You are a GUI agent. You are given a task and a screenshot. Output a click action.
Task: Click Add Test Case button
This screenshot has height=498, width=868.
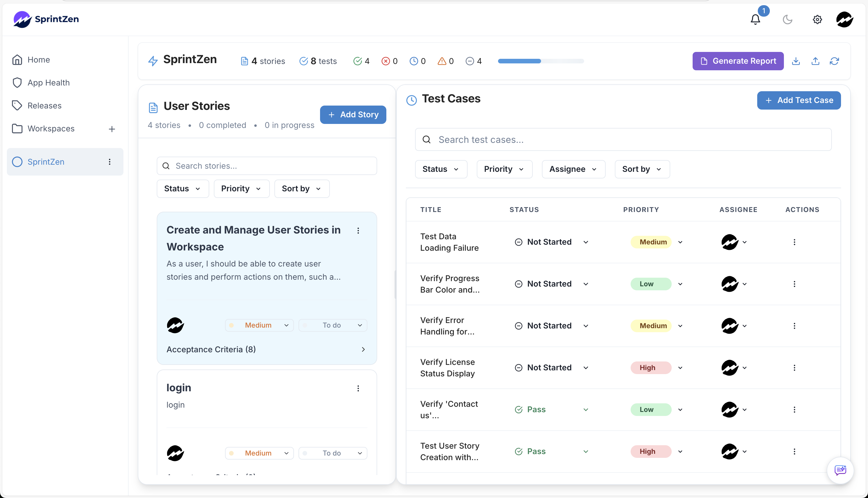click(799, 100)
